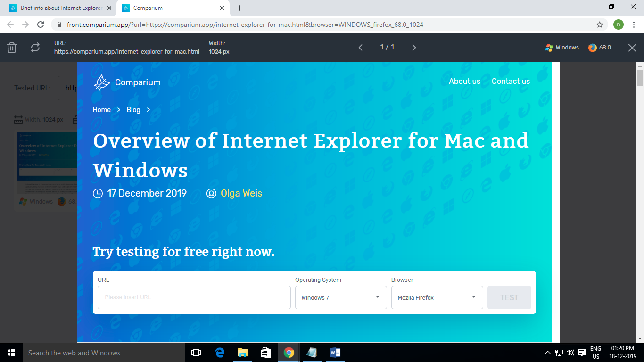
Task: Open the Store from the taskbar
Action: point(266,353)
